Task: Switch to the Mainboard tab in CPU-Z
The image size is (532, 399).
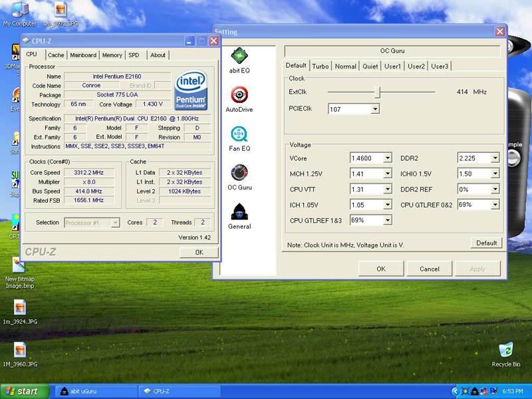Action: pyautogui.click(x=83, y=55)
